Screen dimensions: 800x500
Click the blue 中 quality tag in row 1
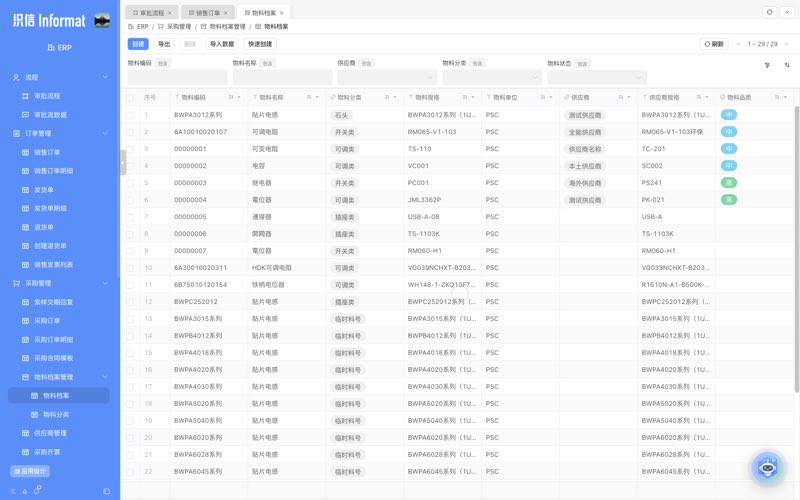point(729,115)
